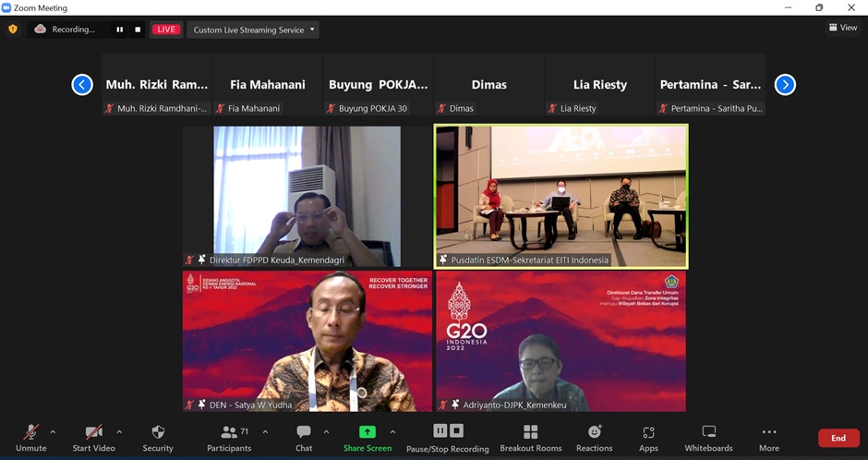This screenshot has width=868, height=460.
Task: Open the Security shield options
Action: pyautogui.click(x=157, y=437)
